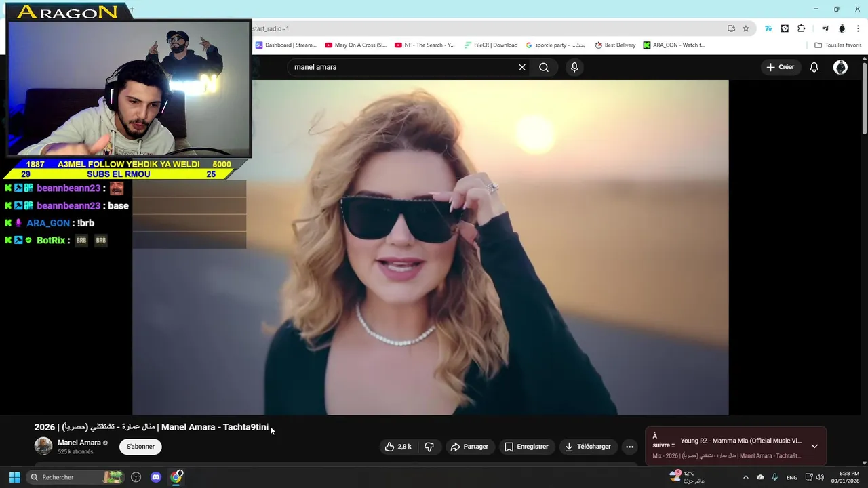Click OneDrive cloud tray icon
868x488 pixels.
point(760,477)
